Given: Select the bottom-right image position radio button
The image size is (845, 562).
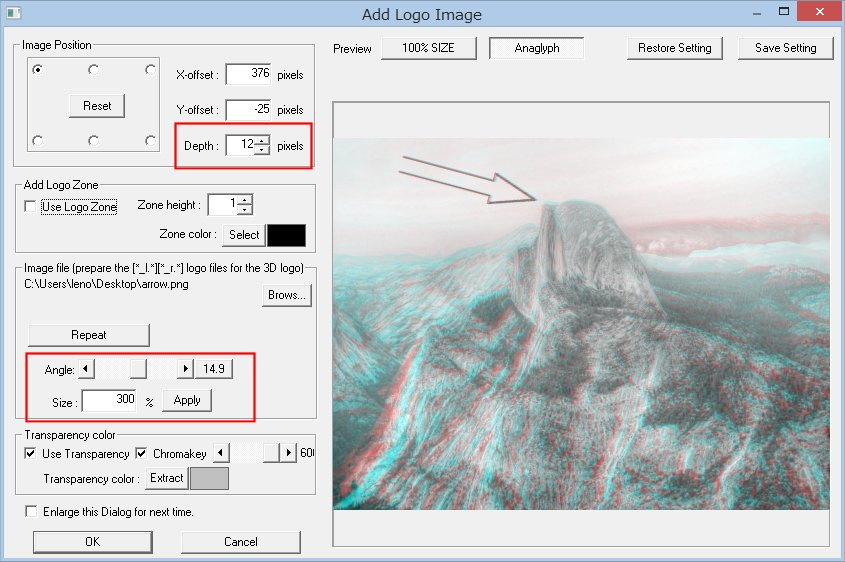Looking at the screenshot, I should (150, 141).
